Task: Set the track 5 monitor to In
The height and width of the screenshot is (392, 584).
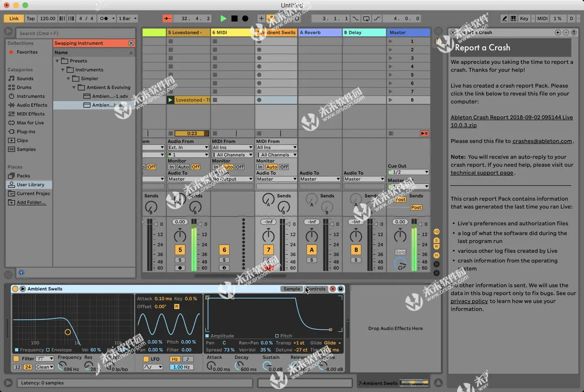Action: (x=172, y=167)
